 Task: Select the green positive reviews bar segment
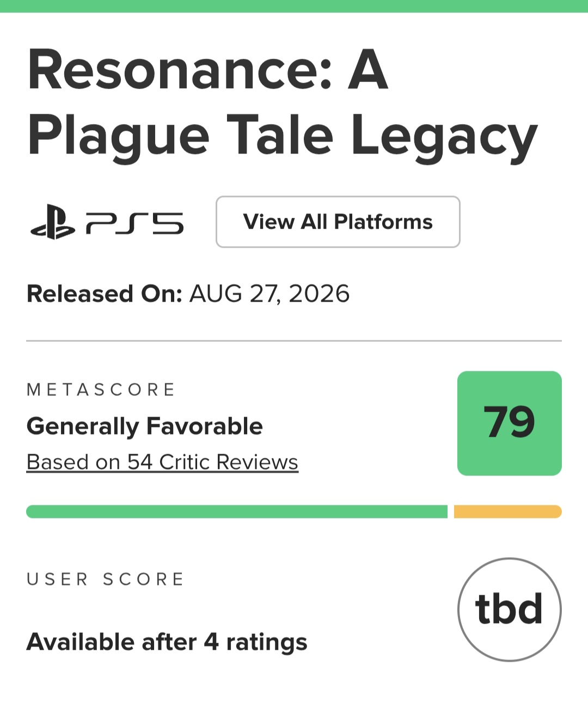(x=237, y=511)
